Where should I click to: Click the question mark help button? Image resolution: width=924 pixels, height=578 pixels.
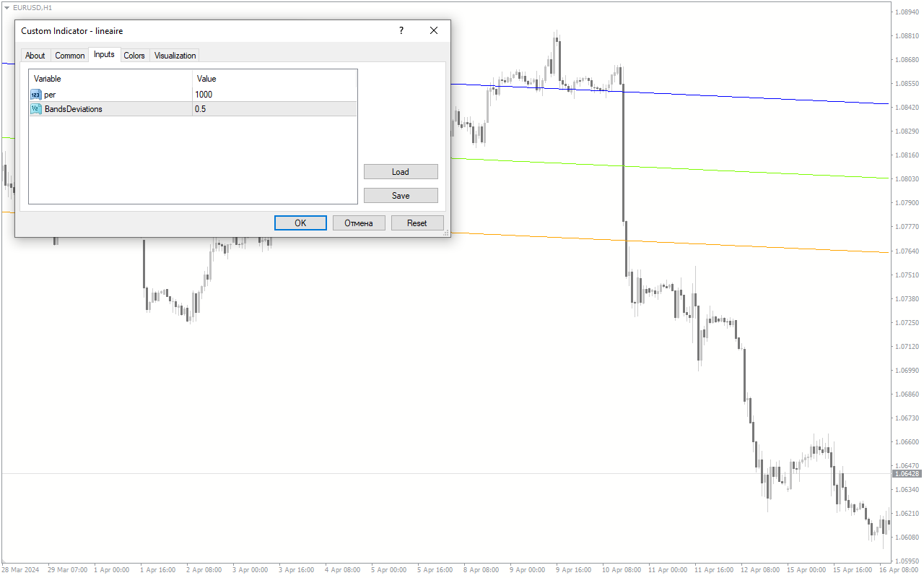pos(401,30)
